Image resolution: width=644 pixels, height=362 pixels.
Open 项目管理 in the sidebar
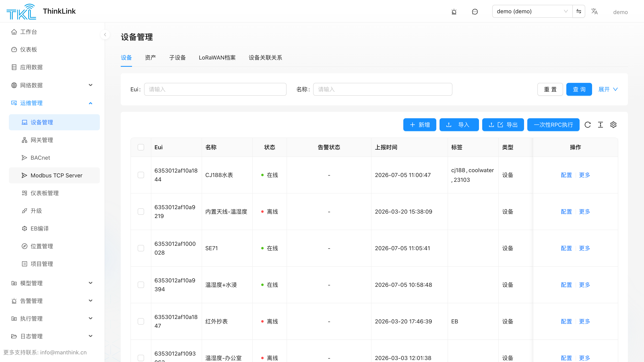coord(54,264)
